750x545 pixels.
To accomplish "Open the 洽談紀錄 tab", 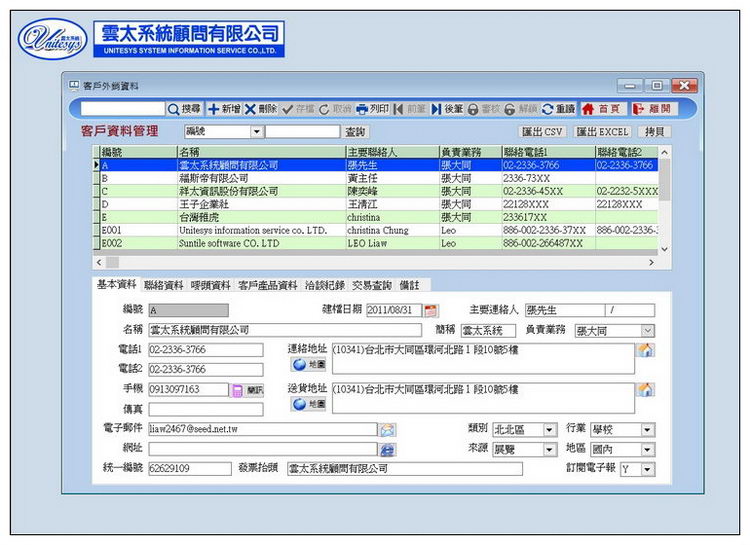I will 325,285.
